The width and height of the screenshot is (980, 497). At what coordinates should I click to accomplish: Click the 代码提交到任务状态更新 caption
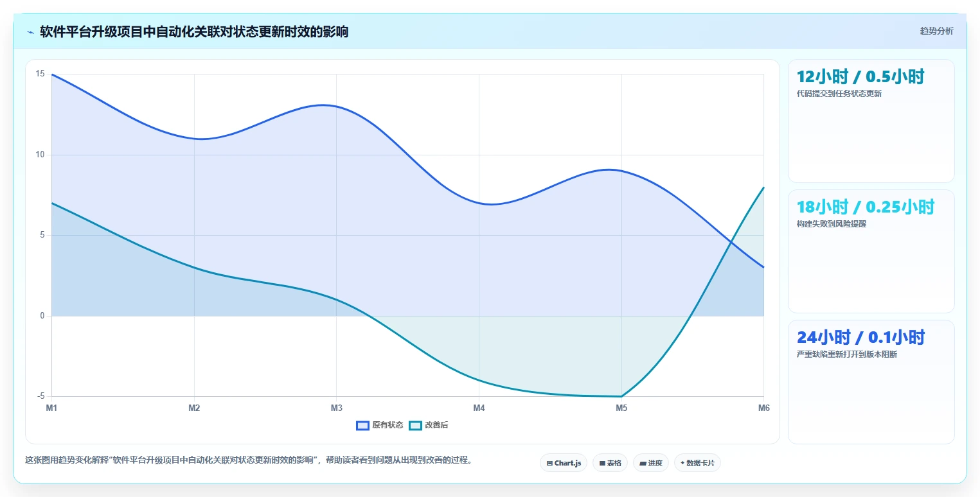pyautogui.click(x=839, y=94)
